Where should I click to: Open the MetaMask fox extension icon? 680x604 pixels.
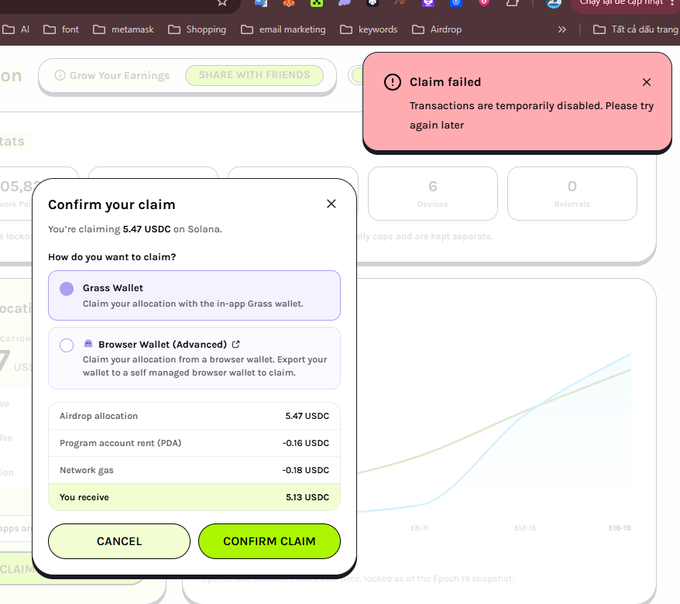click(288, 3)
